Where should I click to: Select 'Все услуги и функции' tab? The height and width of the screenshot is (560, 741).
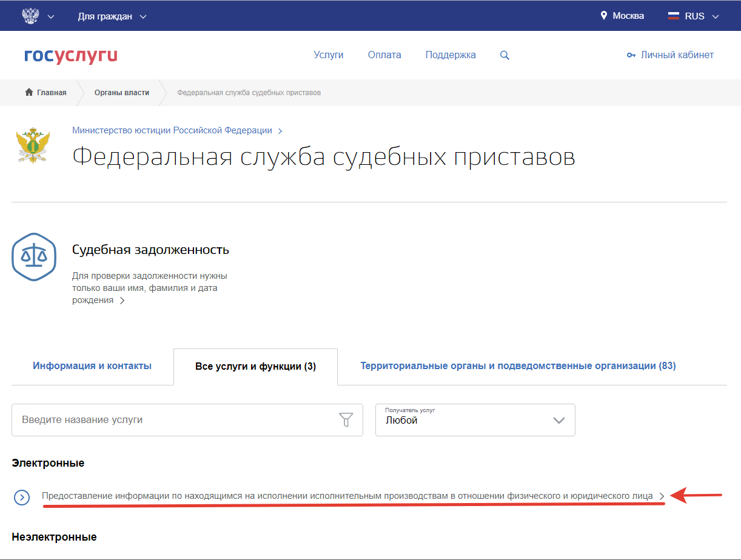pyautogui.click(x=255, y=367)
